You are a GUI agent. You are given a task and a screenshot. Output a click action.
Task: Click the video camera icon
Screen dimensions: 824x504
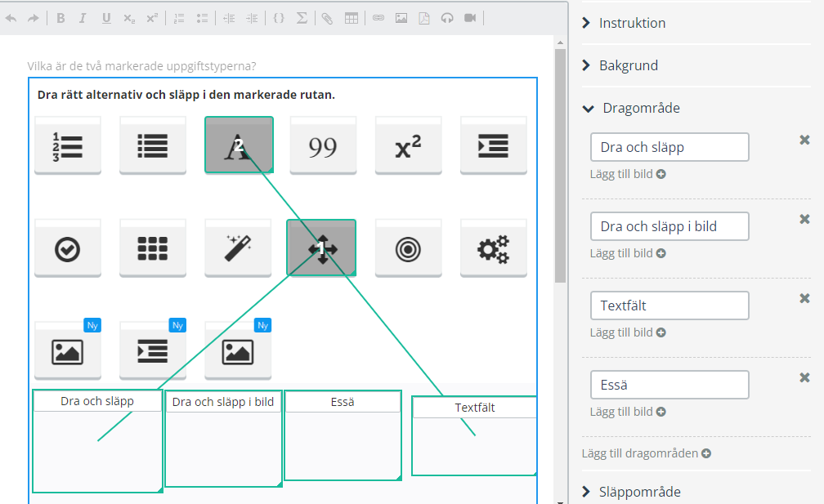[x=470, y=18]
